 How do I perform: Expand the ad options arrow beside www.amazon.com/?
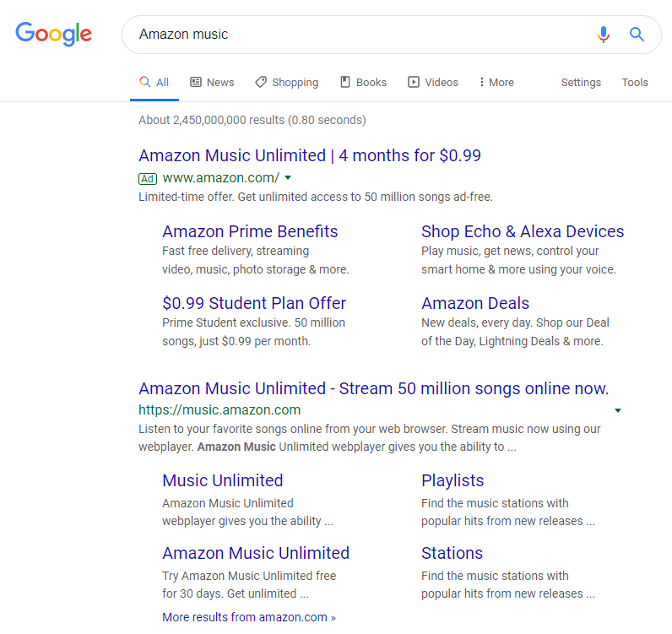pyautogui.click(x=288, y=177)
